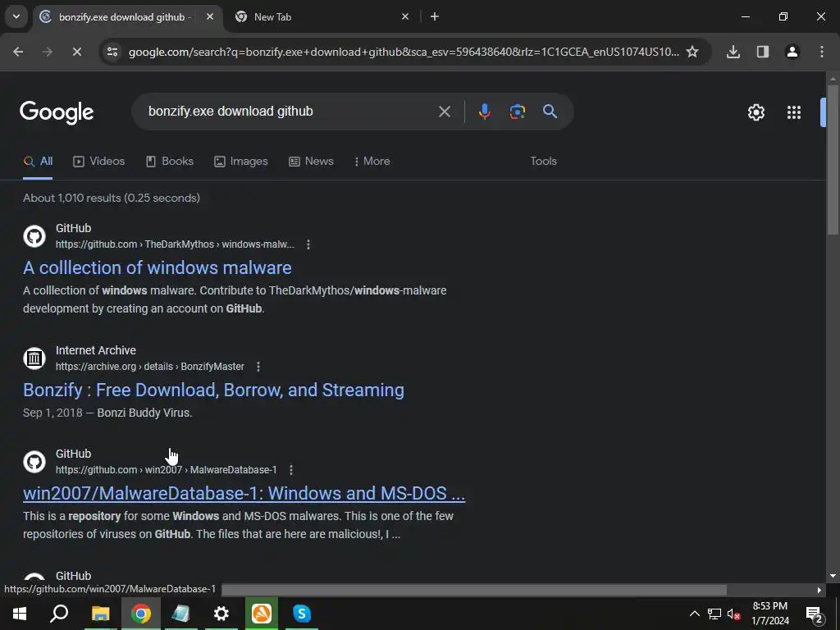
Task: Open Bonzify Free Download archive result
Action: [x=214, y=390]
